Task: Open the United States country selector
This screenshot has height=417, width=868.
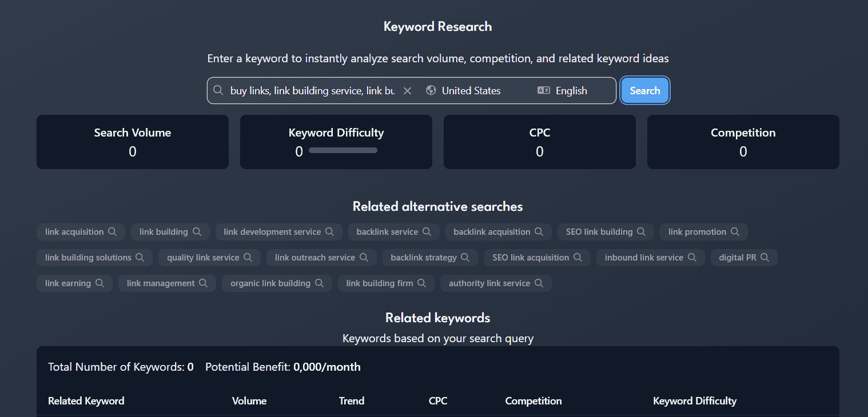Action: (x=471, y=90)
